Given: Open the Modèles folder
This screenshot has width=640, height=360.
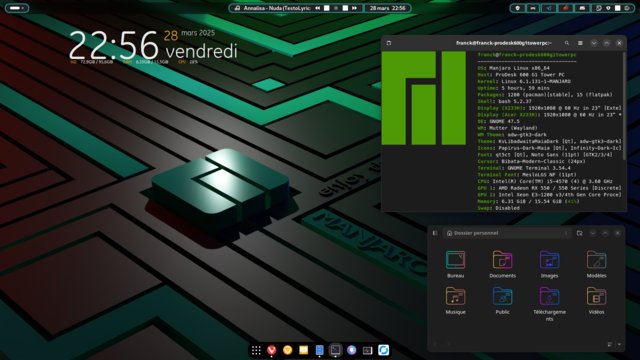Looking at the screenshot, I should coord(596,264).
